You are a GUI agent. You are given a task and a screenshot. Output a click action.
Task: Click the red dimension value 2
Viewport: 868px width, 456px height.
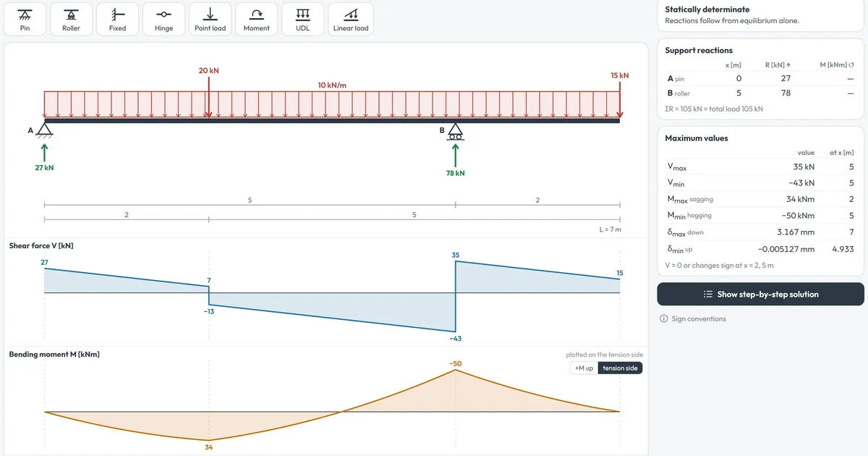click(x=127, y=214)
